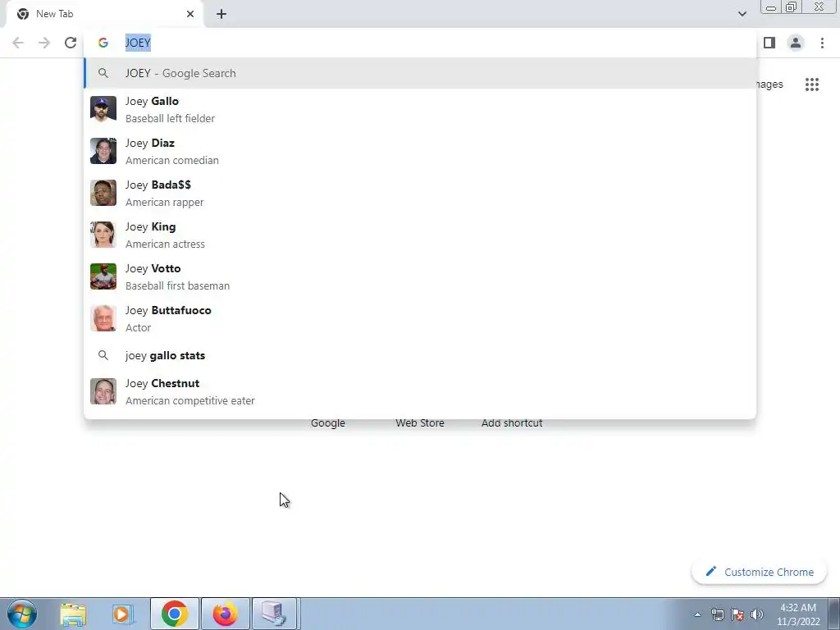Select the 'JOEY - Google Search' suggestion
This screenshot has height=630, width=840.
(420, 73)
